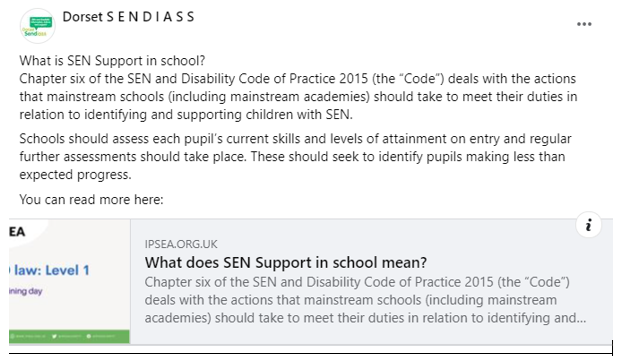Viewport: 632px width, 363px height.
Task: Open 'What does SEN Support in school mean?' link
Action: pos(286,263)
